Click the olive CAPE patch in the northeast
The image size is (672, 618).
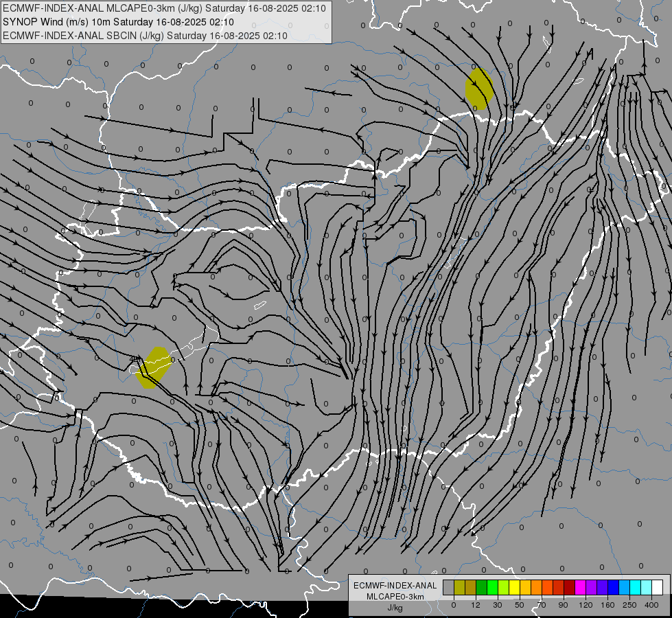[479, 89]
